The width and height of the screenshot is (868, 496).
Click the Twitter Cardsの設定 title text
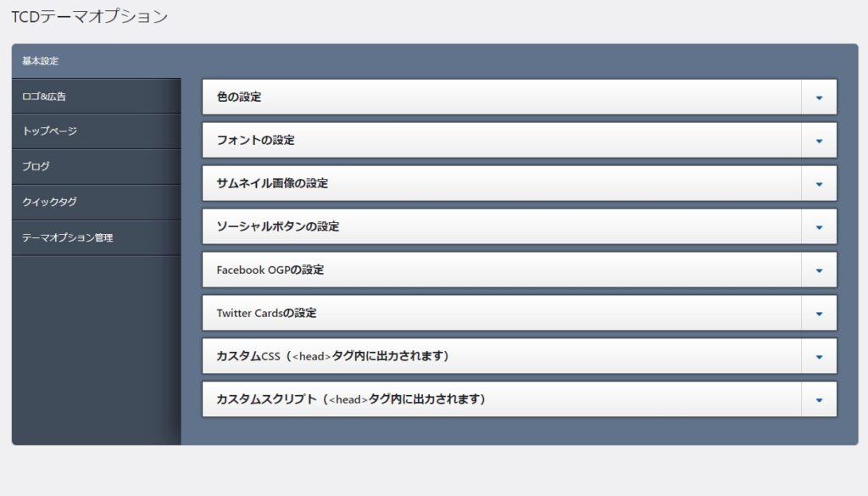[266, 314]
